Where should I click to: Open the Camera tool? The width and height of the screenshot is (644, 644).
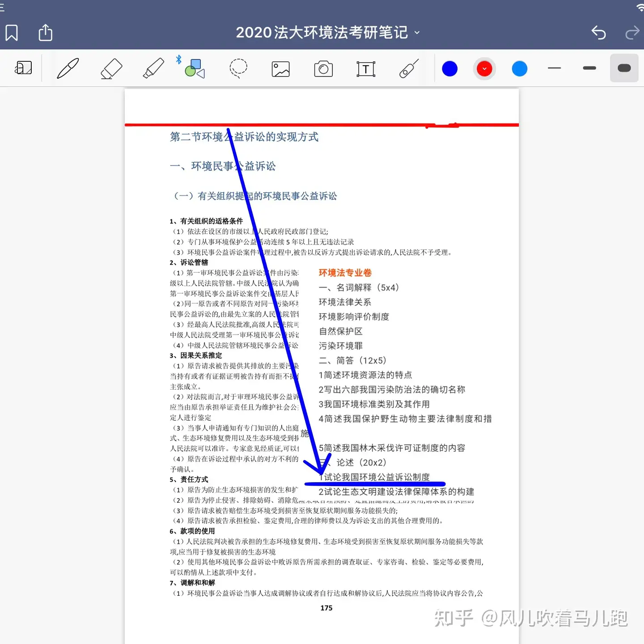click(323, 69)
